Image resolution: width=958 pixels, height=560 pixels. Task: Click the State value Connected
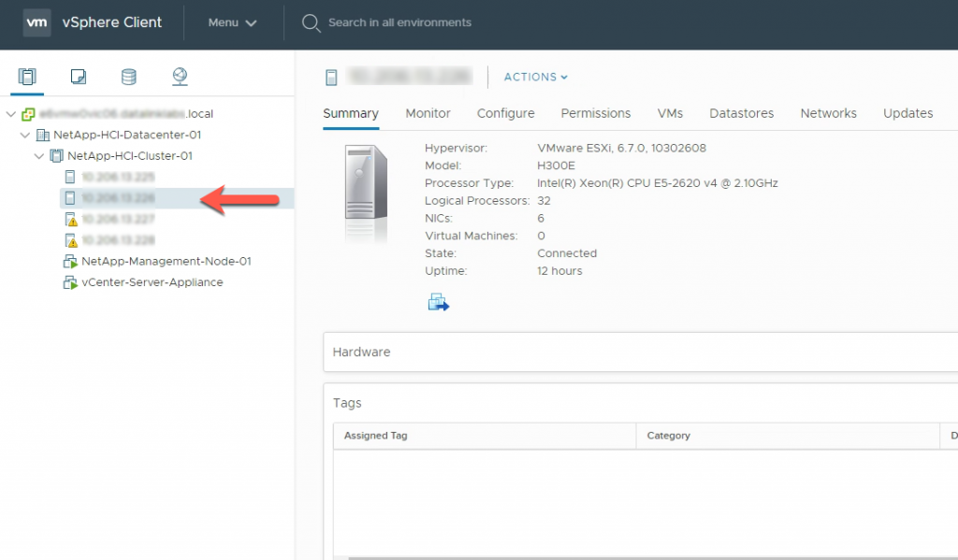567,253
